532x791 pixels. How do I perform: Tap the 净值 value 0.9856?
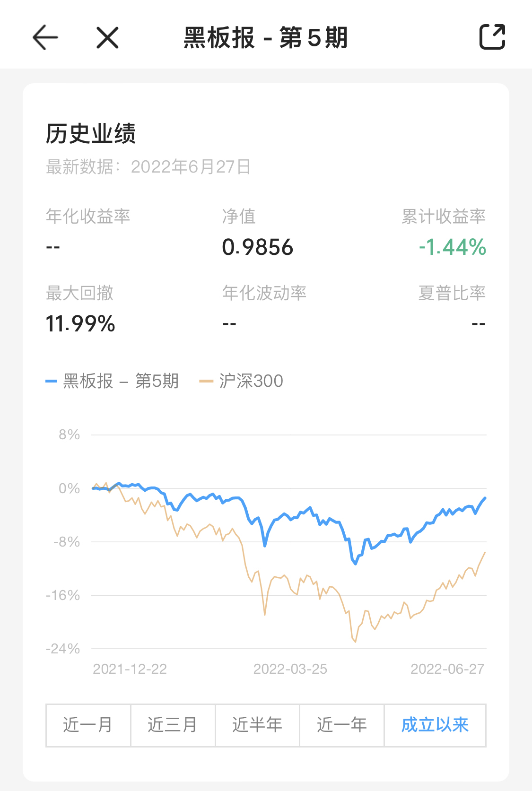tap(258, 247)
